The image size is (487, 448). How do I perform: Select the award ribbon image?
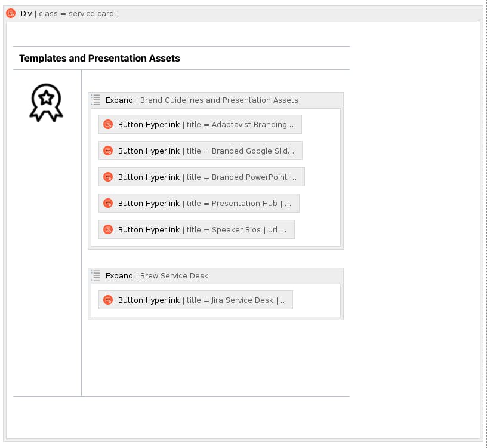[x=47, y=103]
